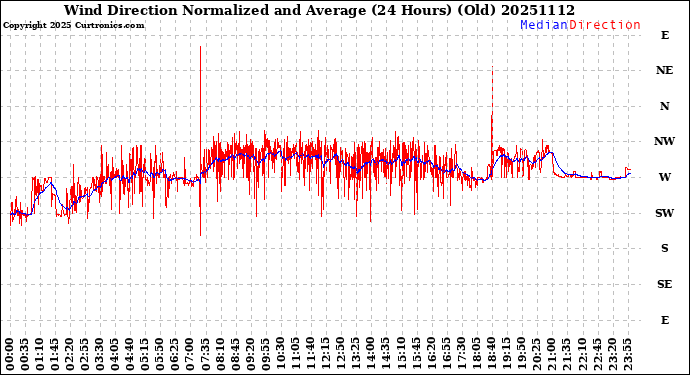Click the '11:05' time label
Screen dimensions: 690x375
coord(295,355)
